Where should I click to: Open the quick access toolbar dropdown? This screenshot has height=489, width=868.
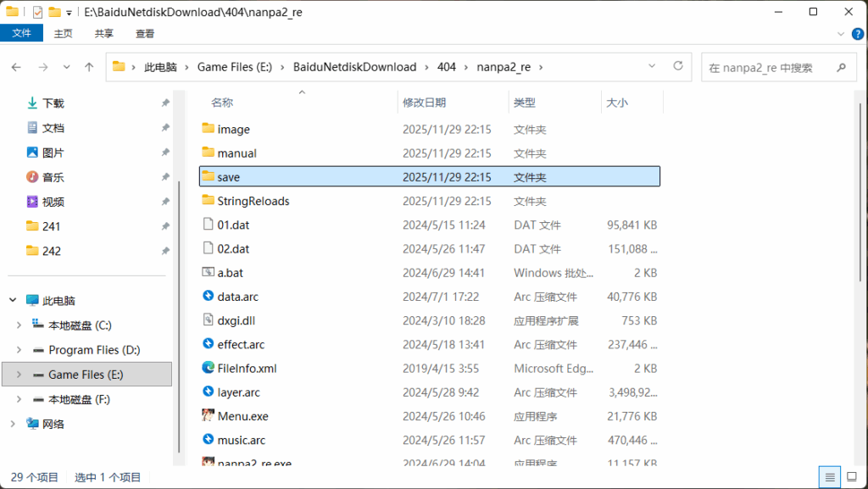(x=70, y=12)
